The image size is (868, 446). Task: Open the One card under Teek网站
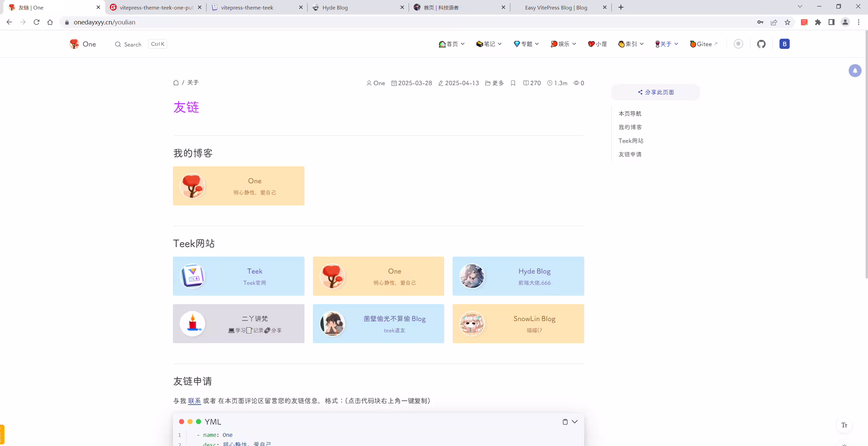pyautogui.click(x=378, y=276)
